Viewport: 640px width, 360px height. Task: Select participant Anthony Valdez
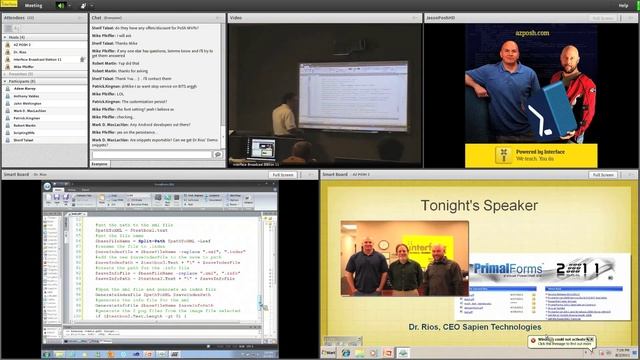click(44, 96)
